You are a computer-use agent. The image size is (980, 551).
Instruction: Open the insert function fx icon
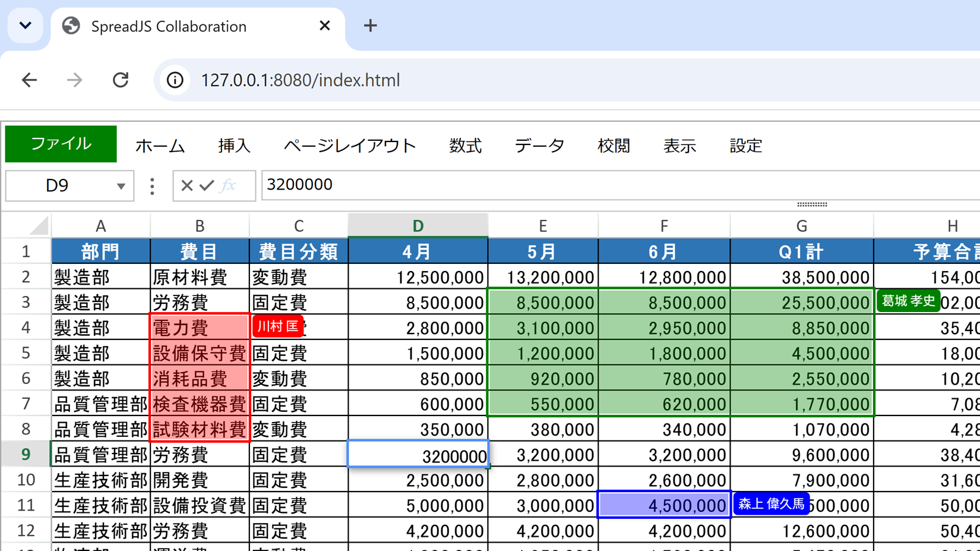point(228,185)
